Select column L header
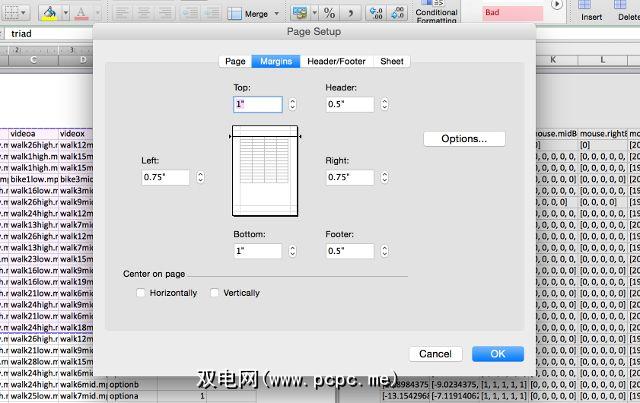The image size is (640, 403). pos(602,60)
